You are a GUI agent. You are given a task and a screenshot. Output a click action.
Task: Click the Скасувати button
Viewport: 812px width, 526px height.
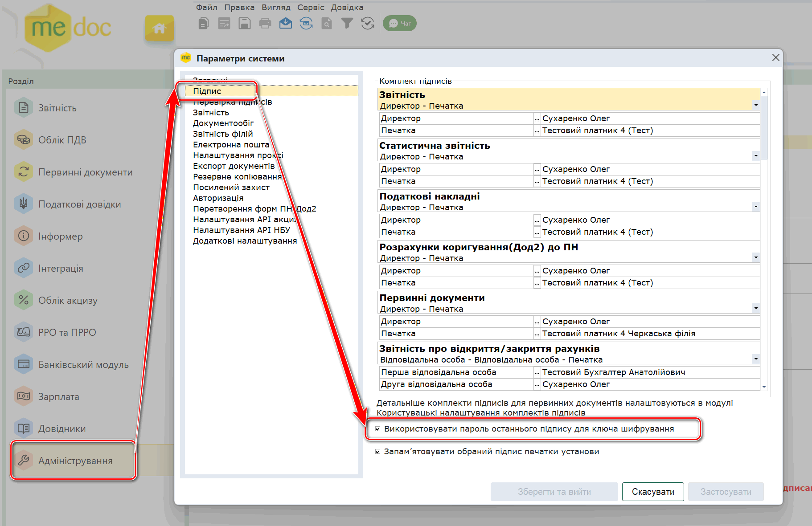(x=653, y=492)
